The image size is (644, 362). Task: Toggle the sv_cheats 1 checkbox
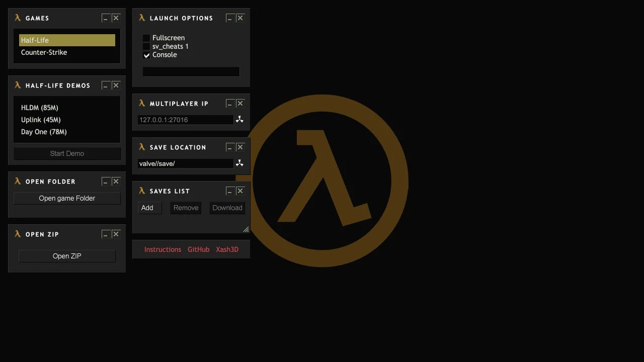coord(146,47)
